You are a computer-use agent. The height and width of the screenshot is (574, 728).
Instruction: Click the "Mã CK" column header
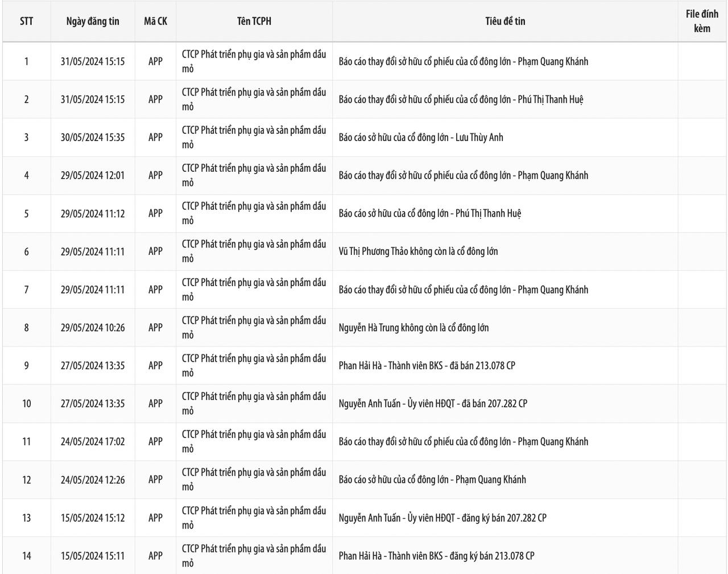point(155,21)
